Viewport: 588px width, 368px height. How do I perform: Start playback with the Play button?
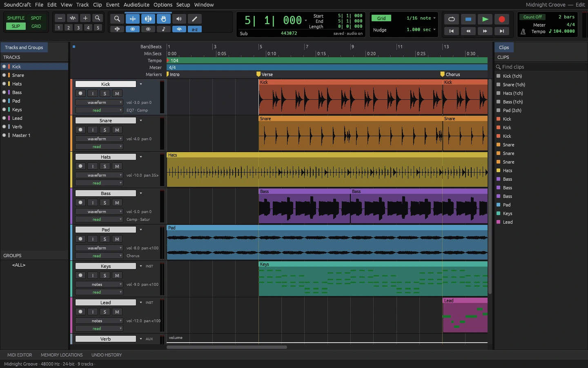point(485,19)
